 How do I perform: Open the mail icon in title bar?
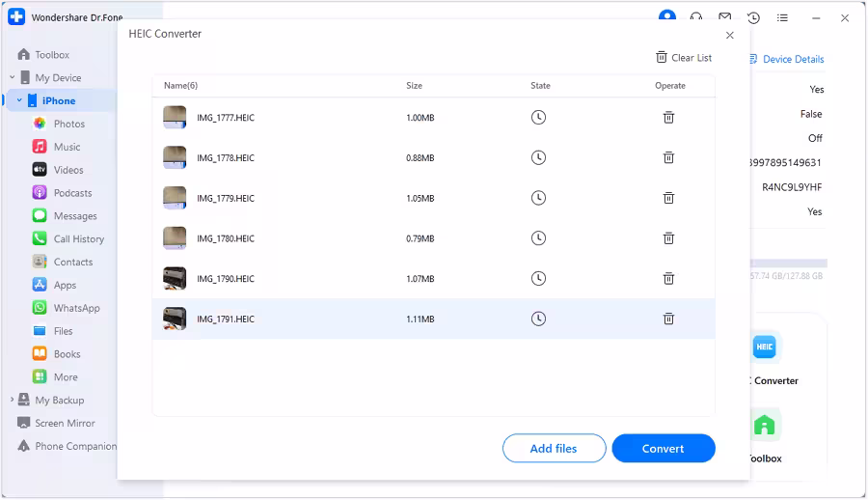coord(724,17)
